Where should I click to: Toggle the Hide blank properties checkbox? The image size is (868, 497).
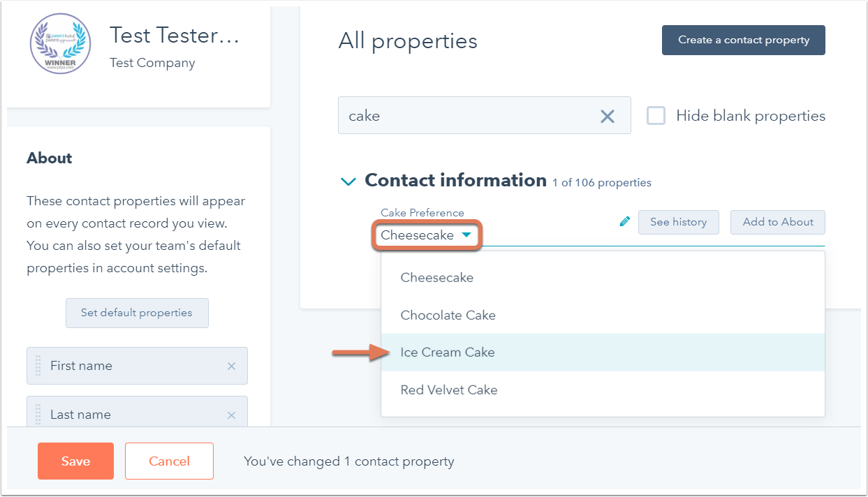click(x=656, y=116)
